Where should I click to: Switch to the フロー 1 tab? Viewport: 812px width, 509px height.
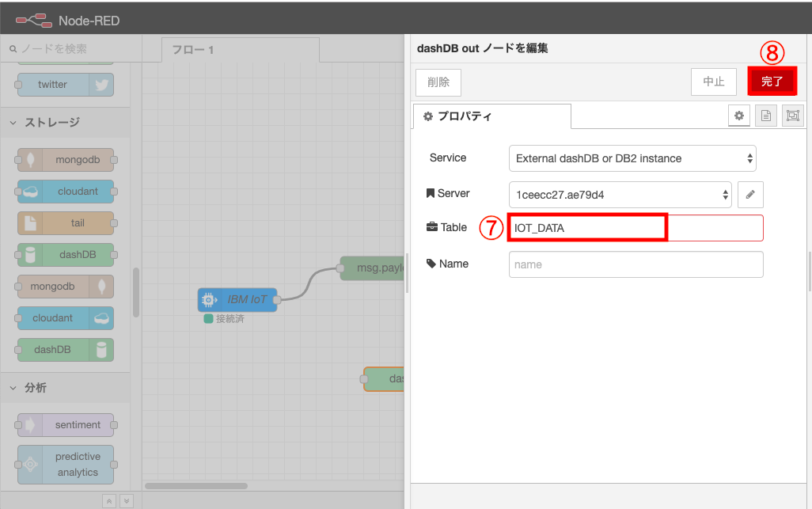tap(241, 50)
